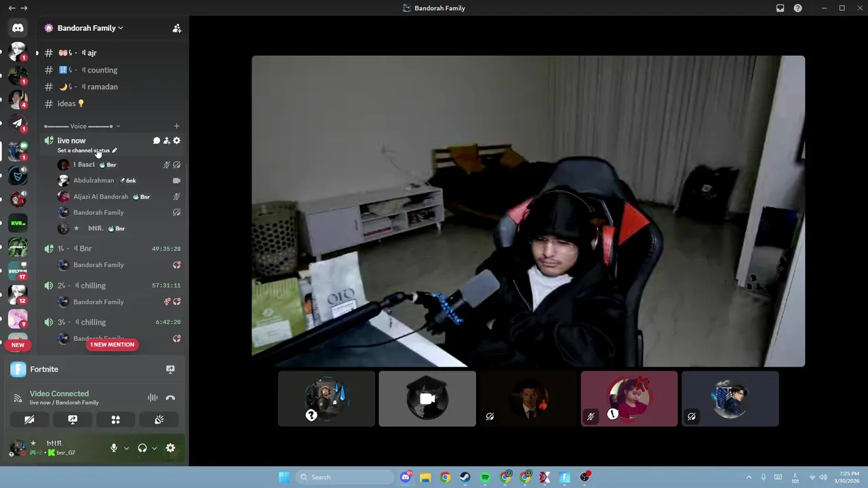Open the ideas text channel

[112, 104]
